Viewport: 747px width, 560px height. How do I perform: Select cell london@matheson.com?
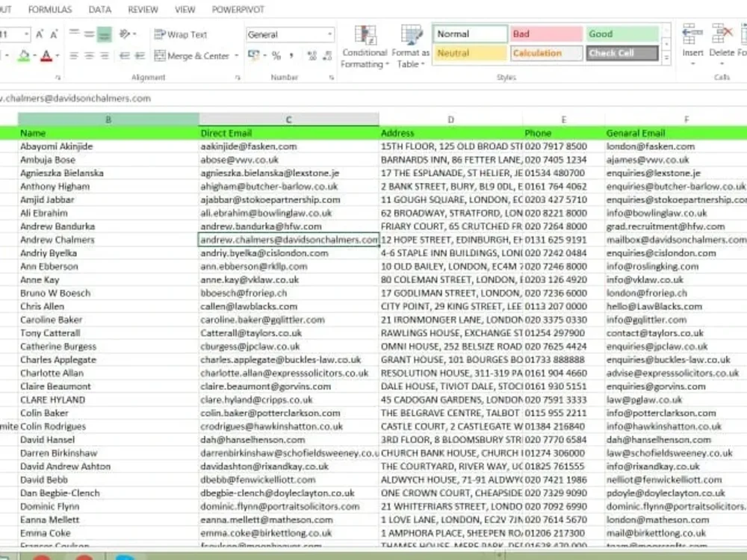coord(676,520)
